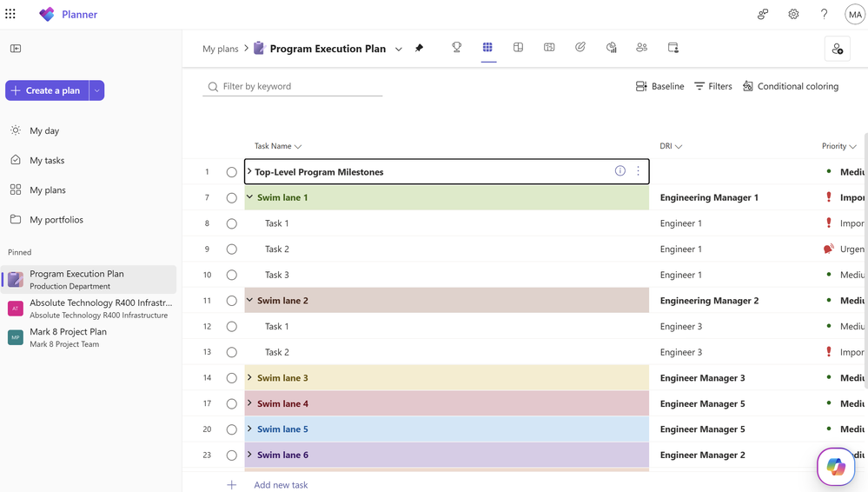This screenshot has width=868, height=492.
Task: Toggle completion circle for Swim lane 6
Action: [x=232, y=455]
